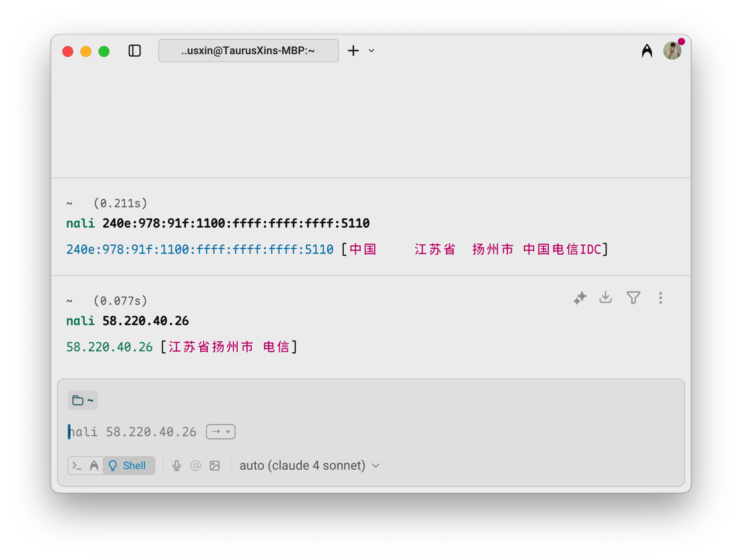Open the three-dot more options on the block

(660, 298)
